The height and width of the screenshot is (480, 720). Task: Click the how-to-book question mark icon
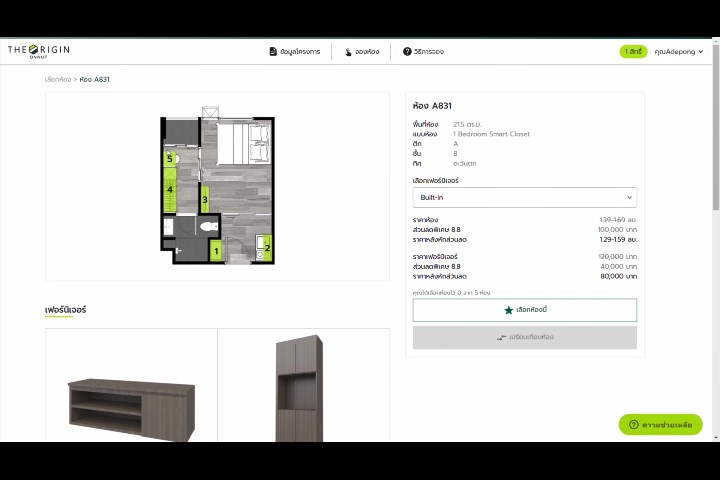(x=407, y=51)
